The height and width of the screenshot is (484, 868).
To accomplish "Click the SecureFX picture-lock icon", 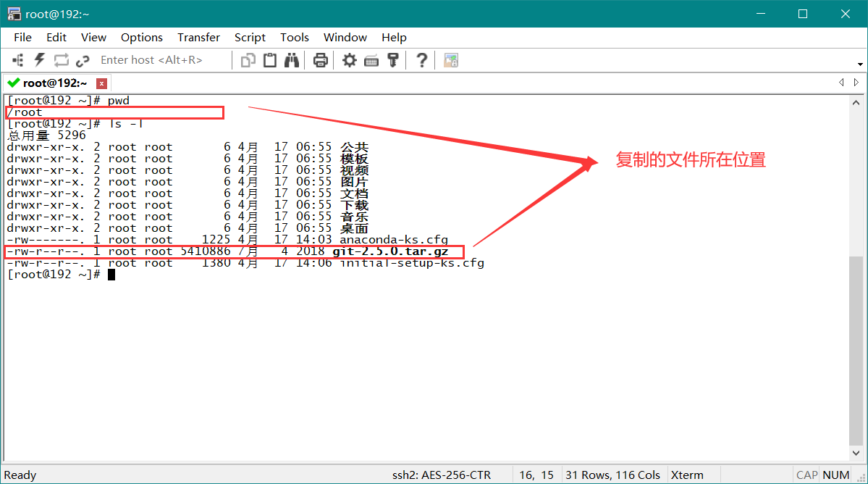I will tap(451, 60).
